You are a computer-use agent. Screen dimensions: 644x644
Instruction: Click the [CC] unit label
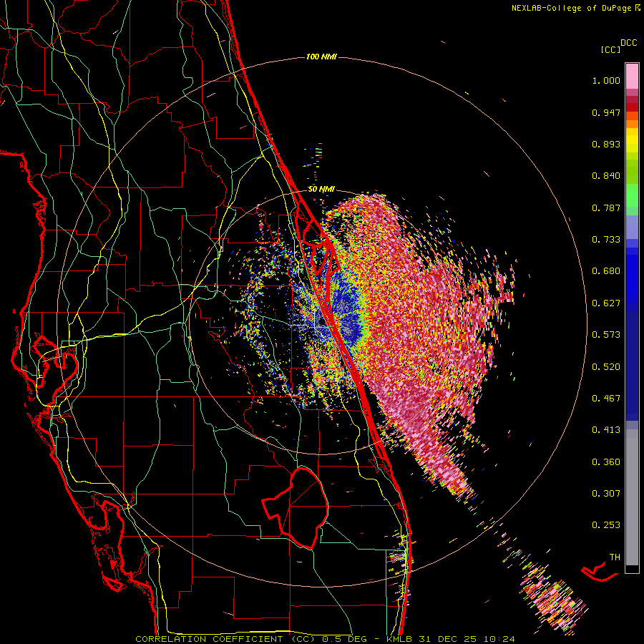[x=610, y=49]
